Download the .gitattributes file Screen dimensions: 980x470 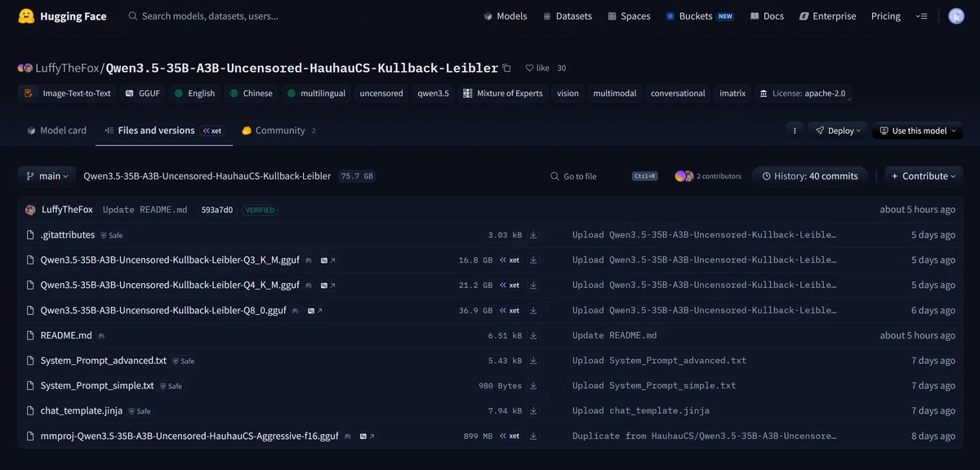click(x=533, y=235)
